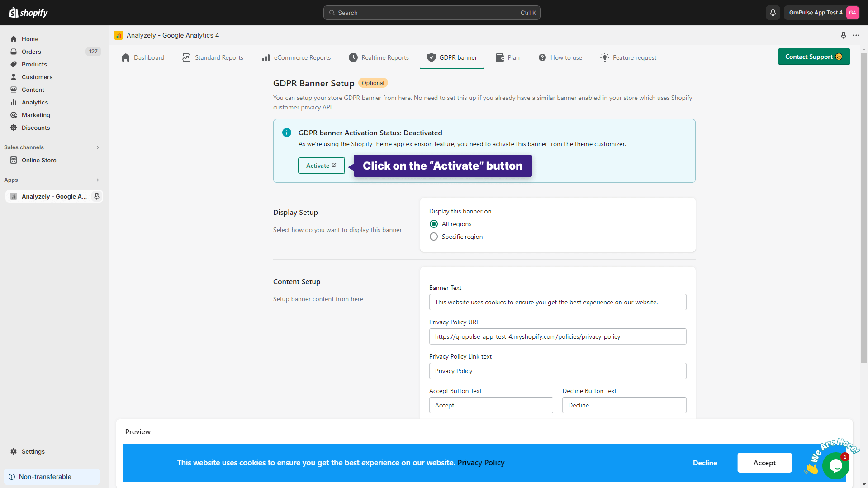Switch to the GDPR banner tab
This screenshot has width=868, height=488.
[x=452, y=57]
